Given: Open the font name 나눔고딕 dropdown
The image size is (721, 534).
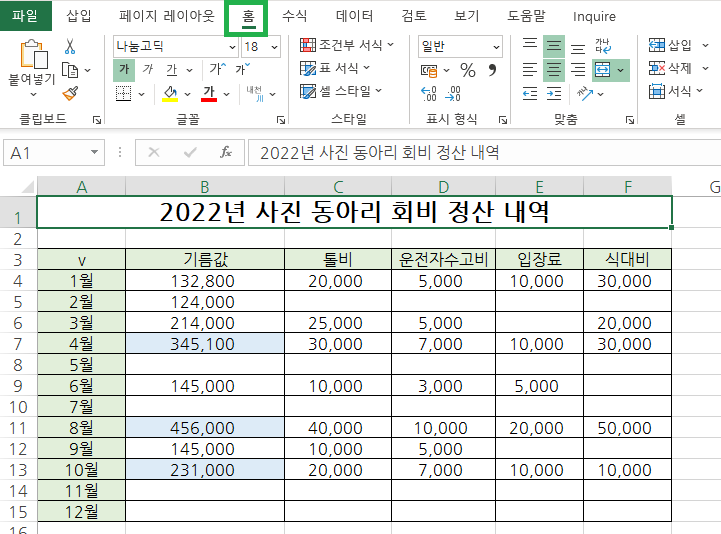Looking at the screenshot, I should click(x=232, y=47).
